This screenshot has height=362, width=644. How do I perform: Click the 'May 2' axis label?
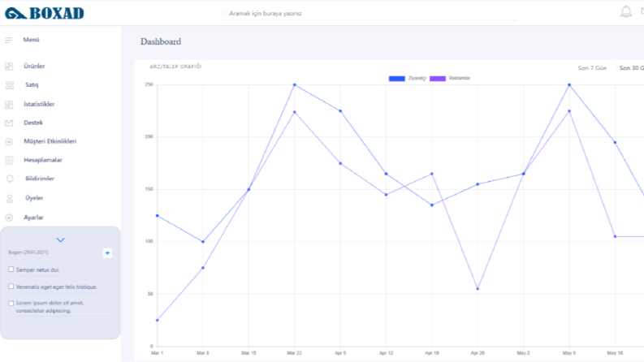coord(523,353)
